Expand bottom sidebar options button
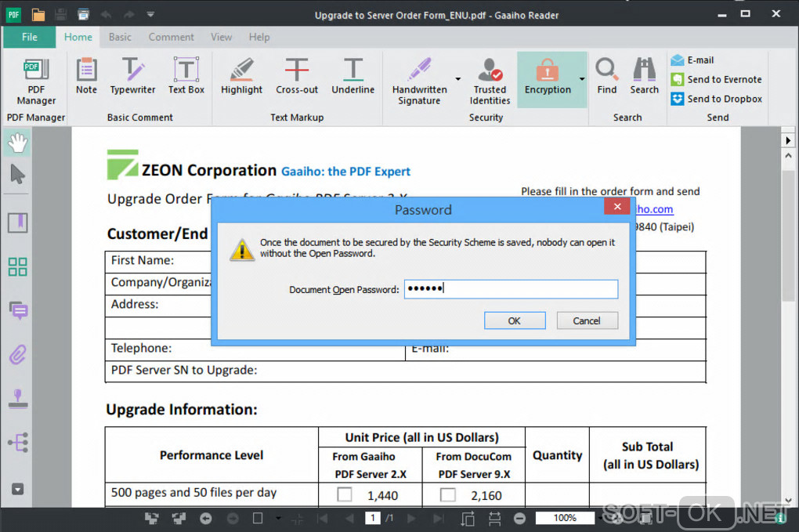Viewport: 799px width, 532px height. tap(17, 489)
